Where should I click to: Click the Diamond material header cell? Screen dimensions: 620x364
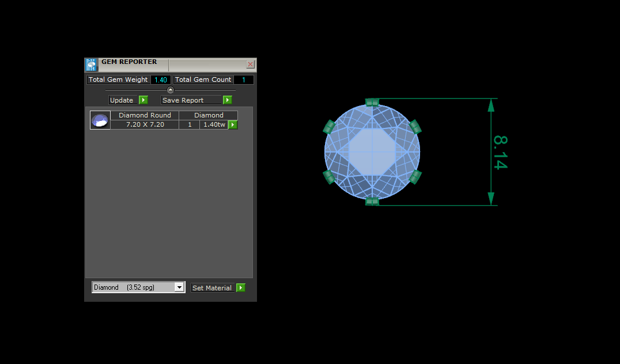[x=209, y=115]
